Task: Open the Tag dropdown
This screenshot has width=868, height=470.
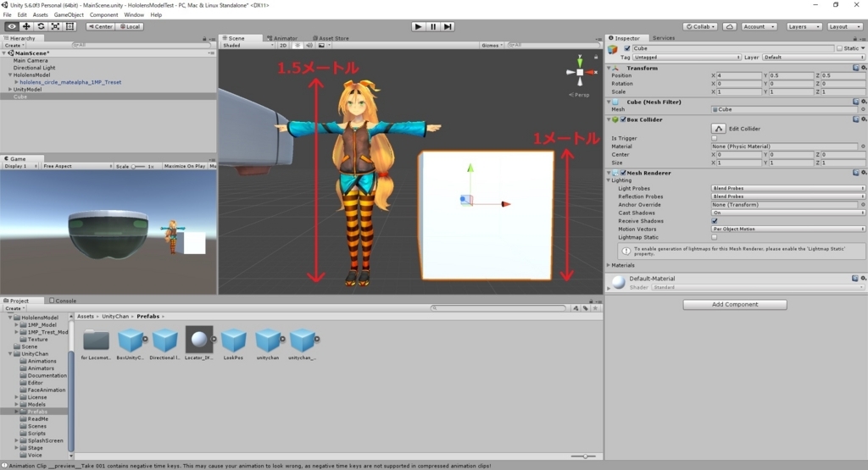Action: point(687,58)
